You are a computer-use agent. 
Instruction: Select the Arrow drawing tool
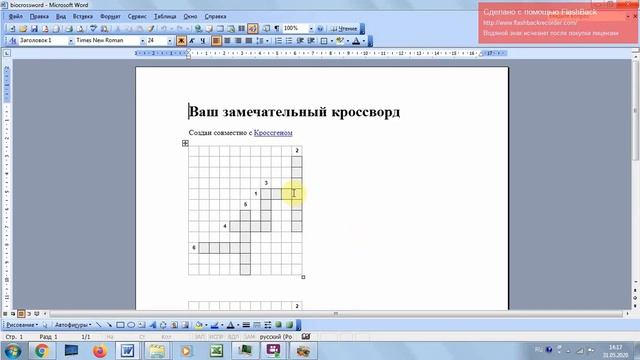click(x=109, y=325)
